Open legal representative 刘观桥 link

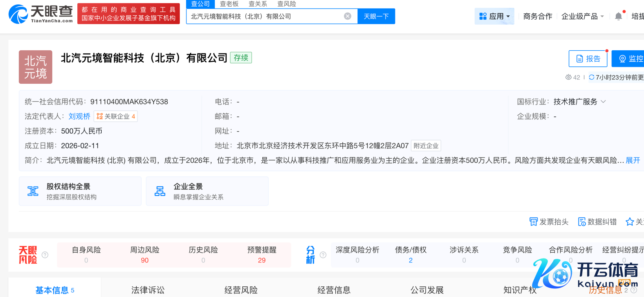[79, 116]
